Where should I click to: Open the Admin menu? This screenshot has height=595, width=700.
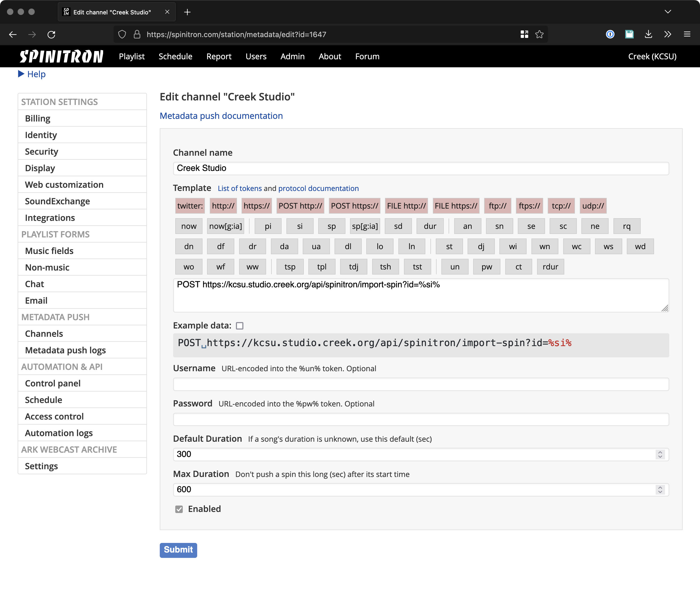tap(292, 56)
